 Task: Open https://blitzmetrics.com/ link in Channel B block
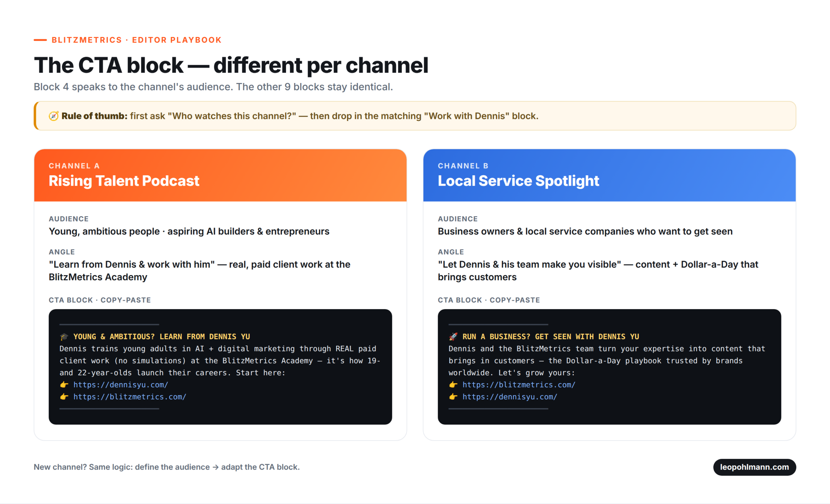pyautogui.click(x=519, y=385)
